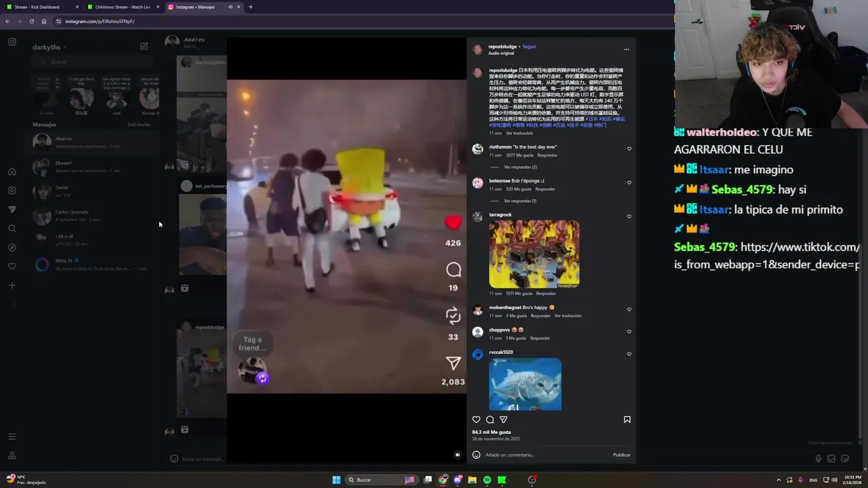Like riothzmon's comment with the heart

point(629,148)
